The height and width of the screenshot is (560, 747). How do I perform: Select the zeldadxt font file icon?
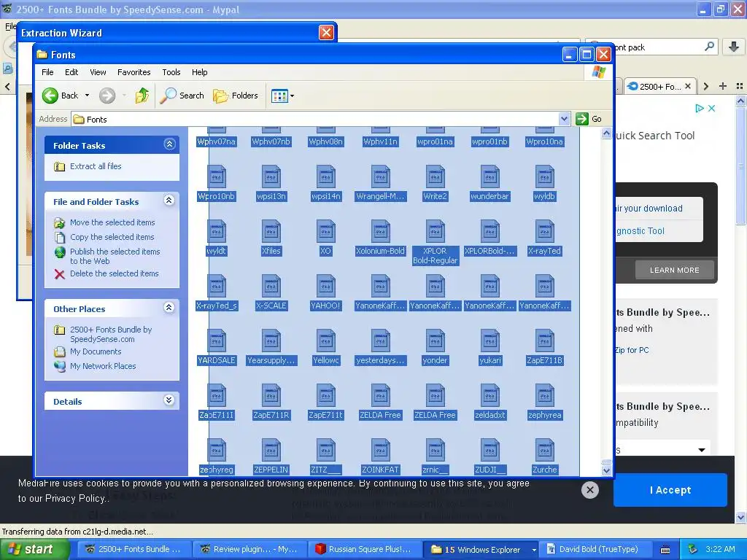pyautogui.click(x=489, y=396)
